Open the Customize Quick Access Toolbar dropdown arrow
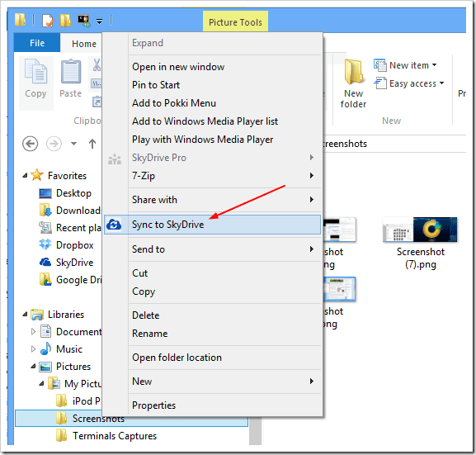 tap(99, 21)
